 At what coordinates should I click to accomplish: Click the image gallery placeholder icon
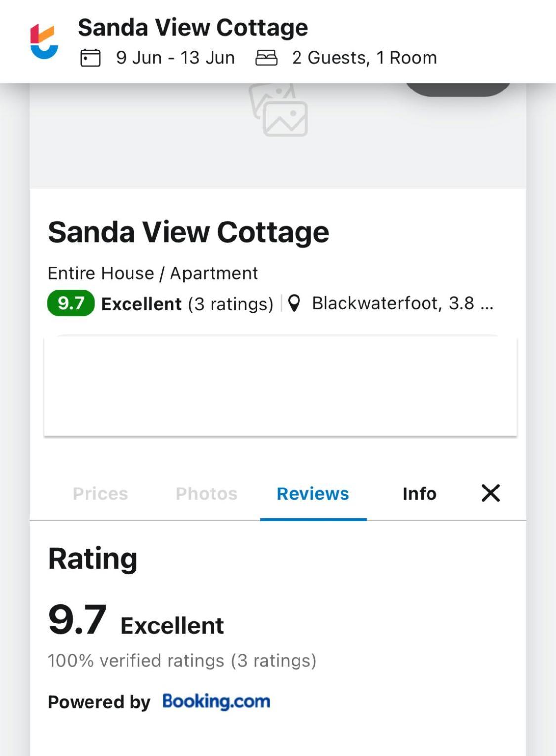[x=279, y=110]
